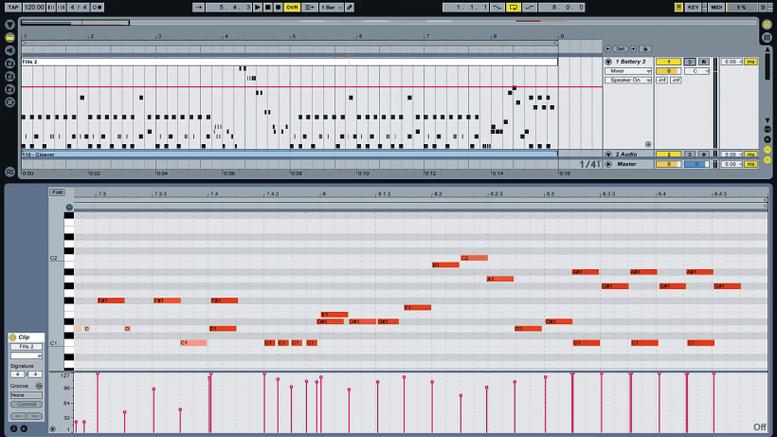777x437 pixels.
Task: Unfold the Master track triangle
Action: click(x=609, y=164)
